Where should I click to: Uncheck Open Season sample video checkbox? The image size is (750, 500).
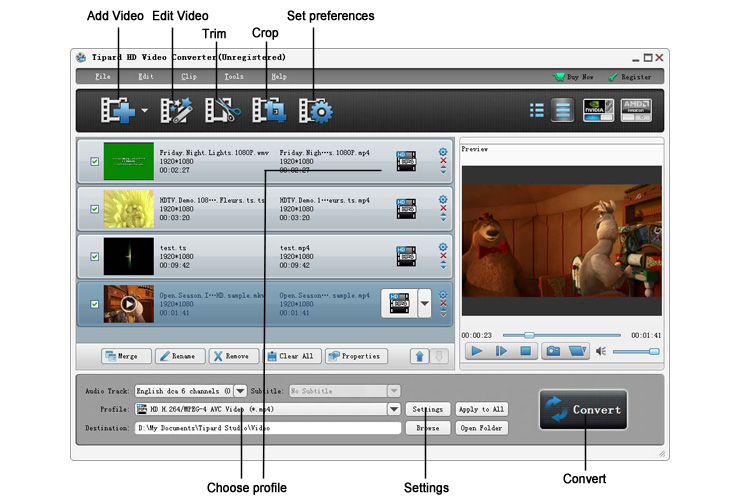click(95, 304)
